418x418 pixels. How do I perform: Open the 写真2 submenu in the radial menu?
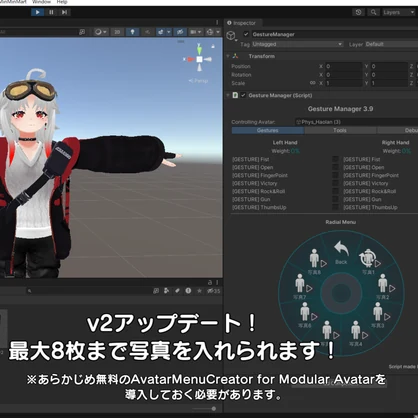pos(384,287)
